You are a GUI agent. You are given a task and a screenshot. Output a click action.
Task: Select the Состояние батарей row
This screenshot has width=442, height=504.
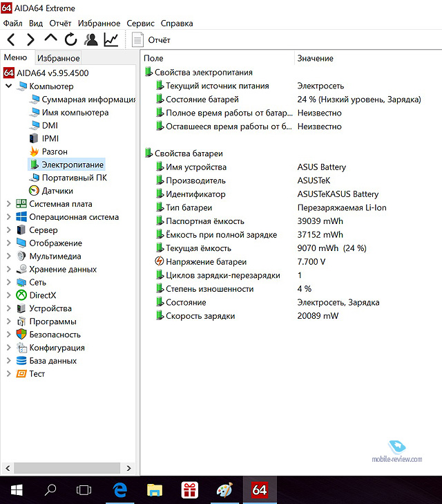click(x=289, y=100)
